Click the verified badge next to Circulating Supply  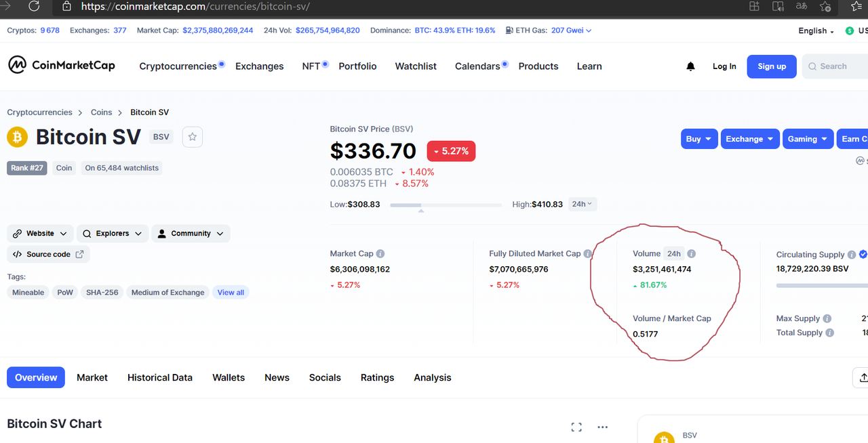click(x=863, y=255)
